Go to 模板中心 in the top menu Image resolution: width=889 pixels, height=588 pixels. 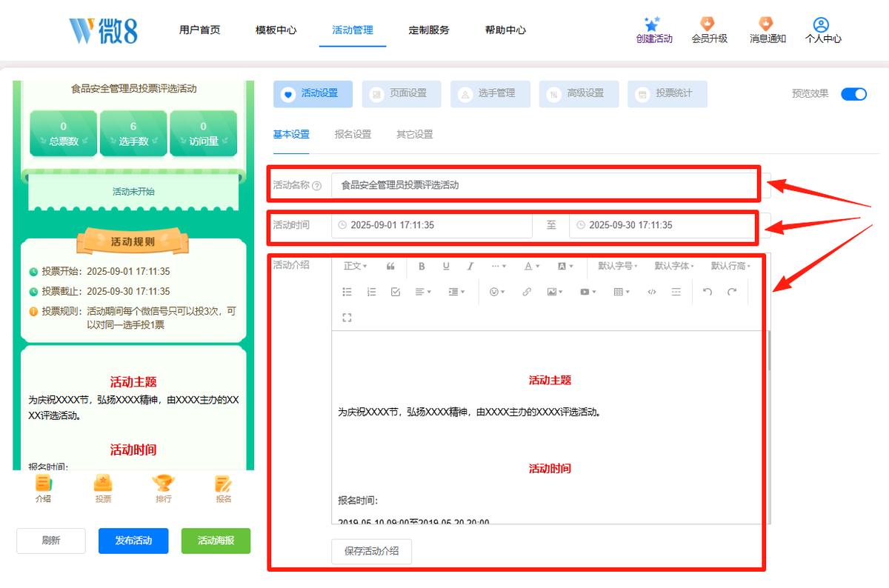276,30
